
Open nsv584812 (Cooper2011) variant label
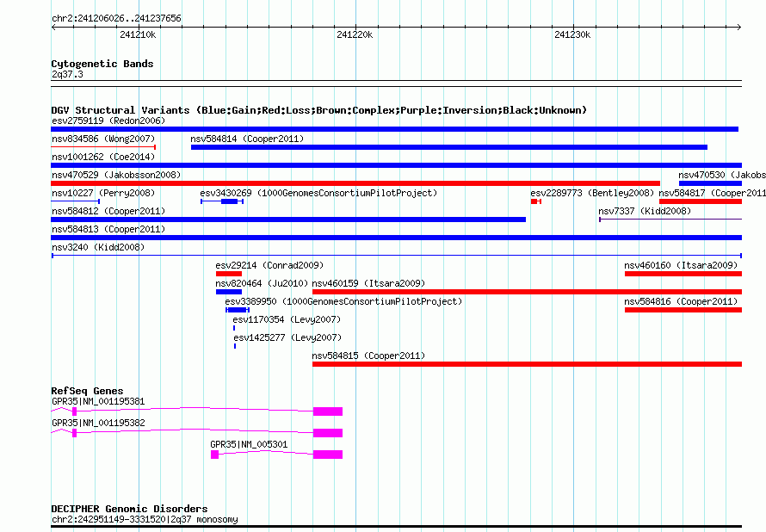pyautogui.click(x=108, y=211)
